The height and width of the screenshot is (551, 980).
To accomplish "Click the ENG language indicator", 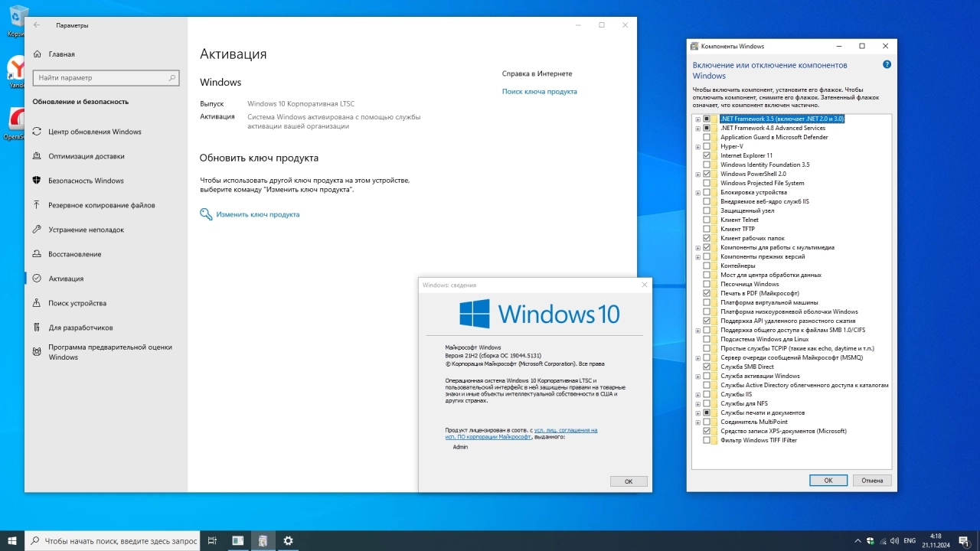I will coord(910,540).
